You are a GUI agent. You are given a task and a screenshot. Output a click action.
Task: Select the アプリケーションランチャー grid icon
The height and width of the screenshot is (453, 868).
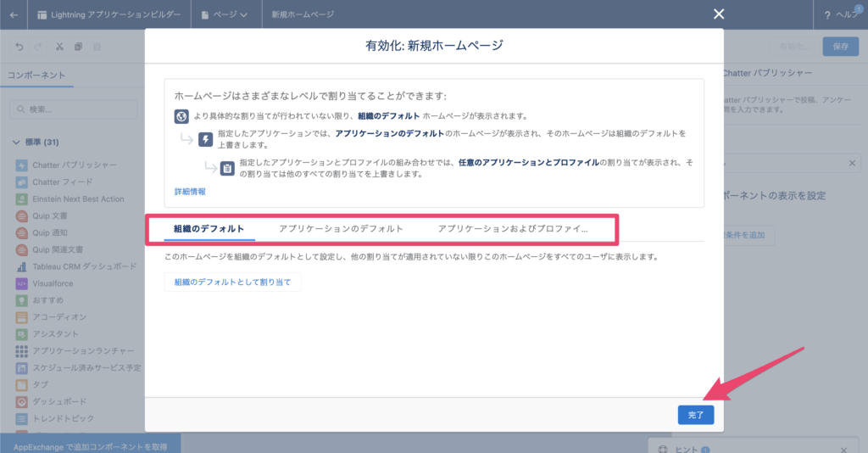point(22,350)
